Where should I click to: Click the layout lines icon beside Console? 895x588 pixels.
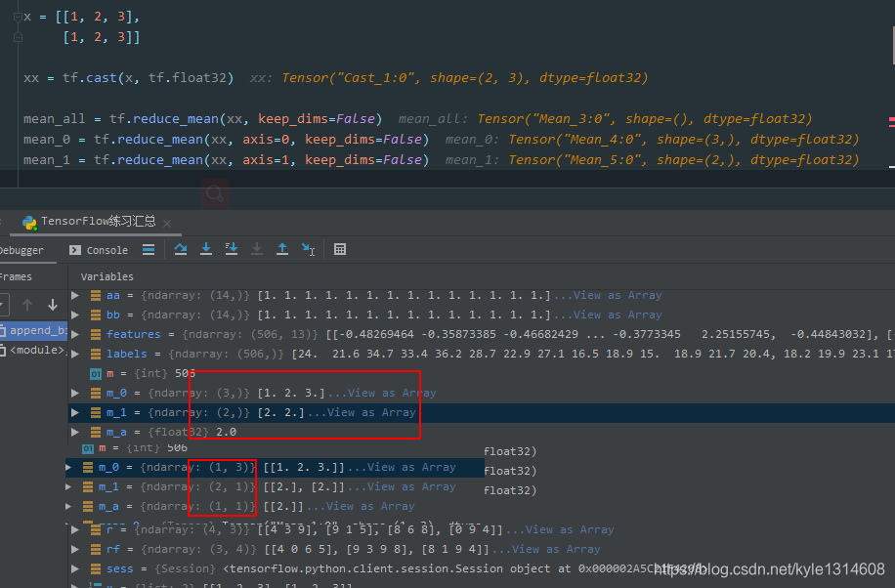[x=149, y=249]
